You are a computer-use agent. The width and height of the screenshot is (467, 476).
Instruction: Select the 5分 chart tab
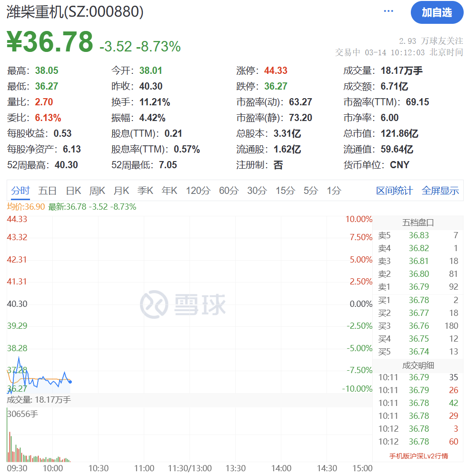pos(311,191)
